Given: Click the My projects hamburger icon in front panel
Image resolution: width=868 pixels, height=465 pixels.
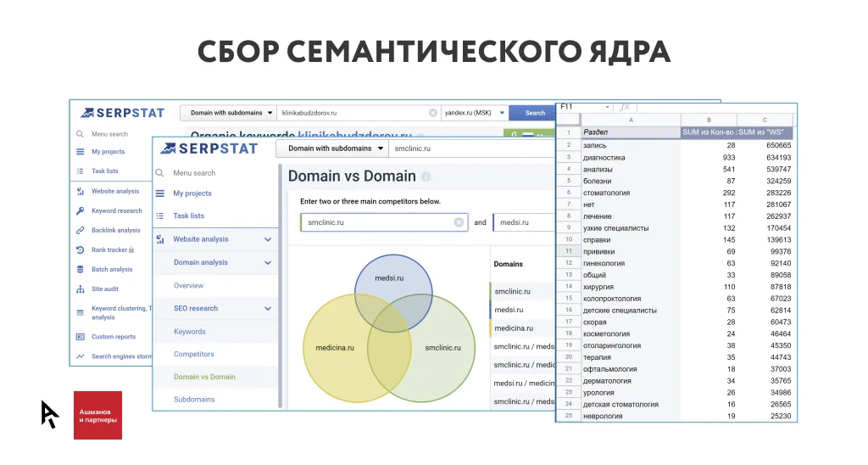Looking at the screenshot, I should coord(159,193).
